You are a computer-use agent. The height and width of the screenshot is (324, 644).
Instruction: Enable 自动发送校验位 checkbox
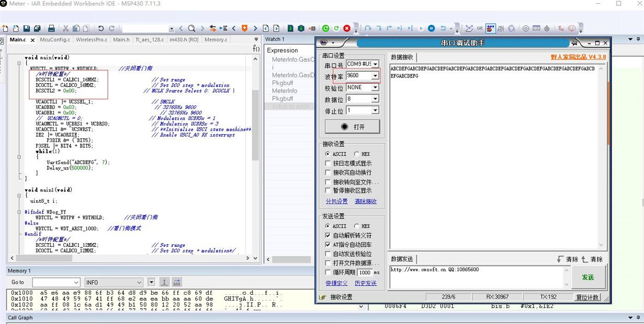click(x=328, y=254)
